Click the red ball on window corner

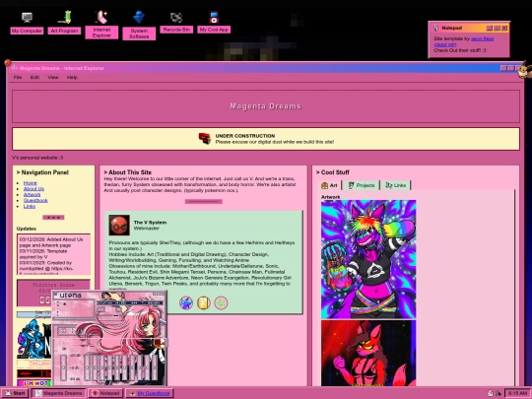tap(8, 63)
